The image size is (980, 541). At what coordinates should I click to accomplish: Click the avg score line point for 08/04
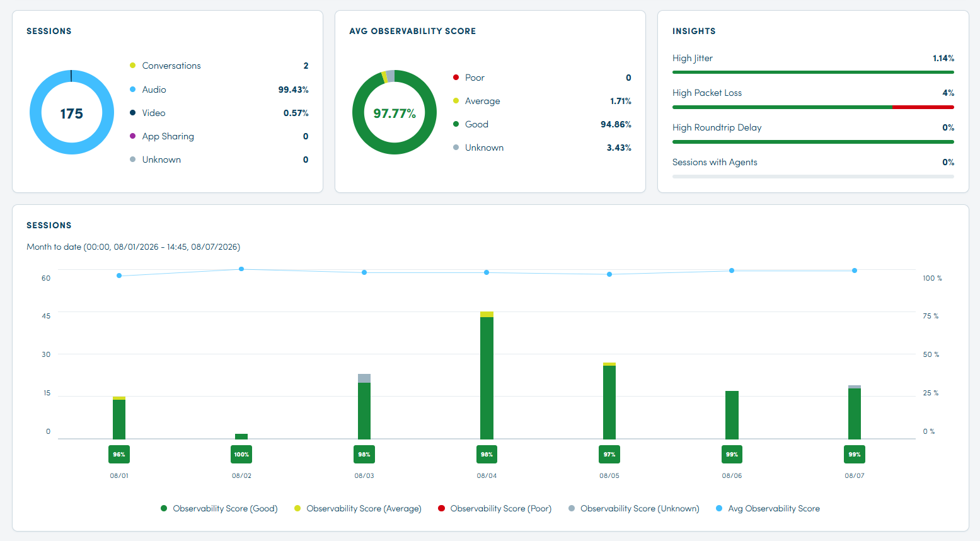tap(487, 272)
